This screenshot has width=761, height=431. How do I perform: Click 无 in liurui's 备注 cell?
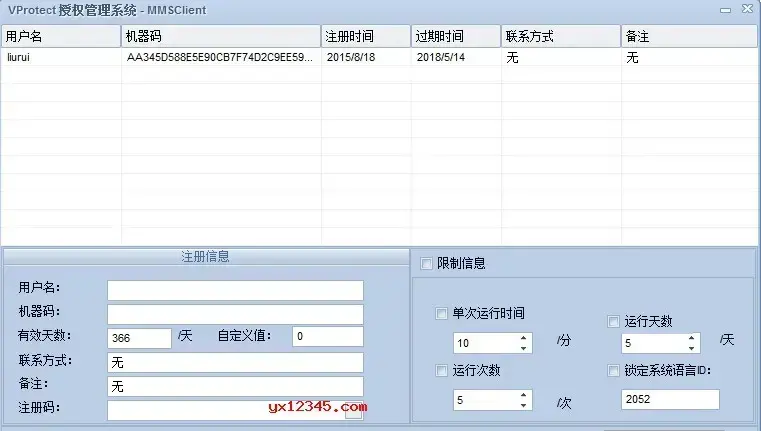(x=632, y=57)
